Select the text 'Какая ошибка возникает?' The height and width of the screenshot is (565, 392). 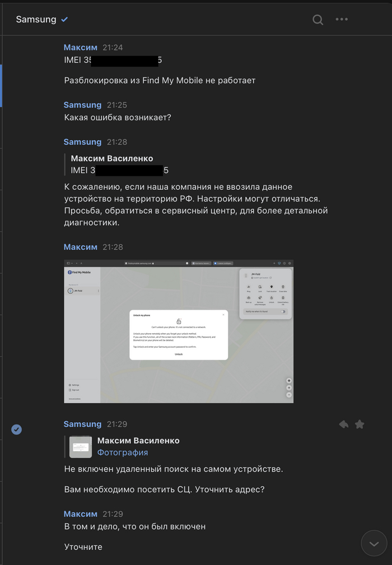click(118, 118)
